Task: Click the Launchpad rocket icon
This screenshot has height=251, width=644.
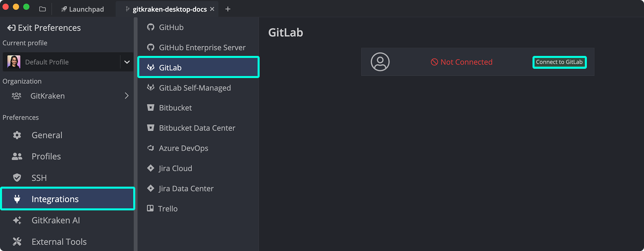Action: [x=64, y=9]
